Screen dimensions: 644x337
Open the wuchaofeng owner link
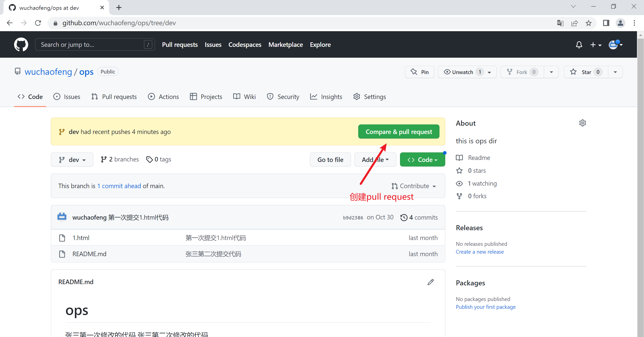48,72
